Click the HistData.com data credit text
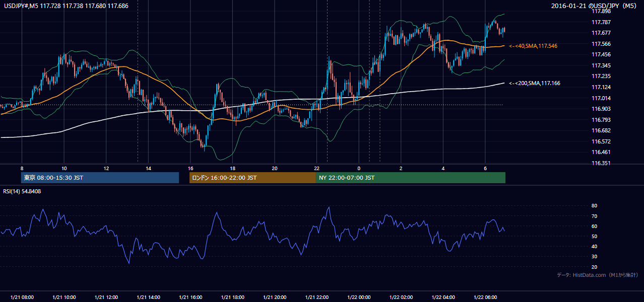This screenshot has height=302, width=644. pyautogui.click(x=598, y=275)
